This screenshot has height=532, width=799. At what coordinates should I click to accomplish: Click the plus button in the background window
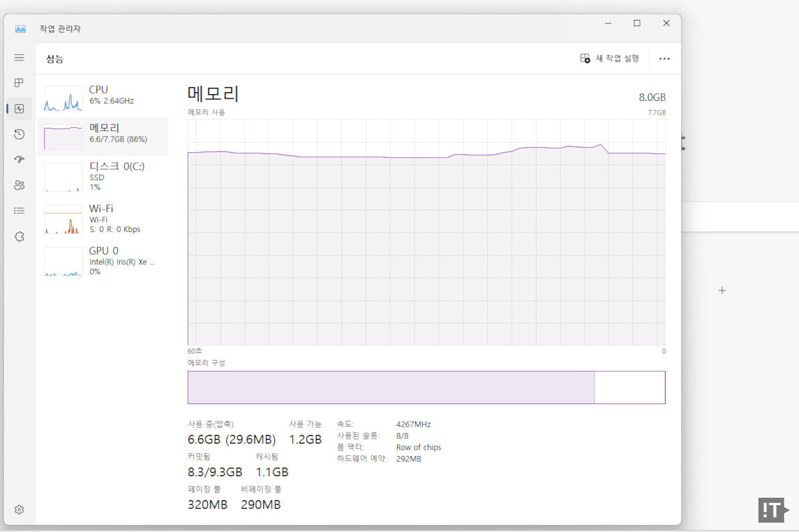[x=722, y=290]
